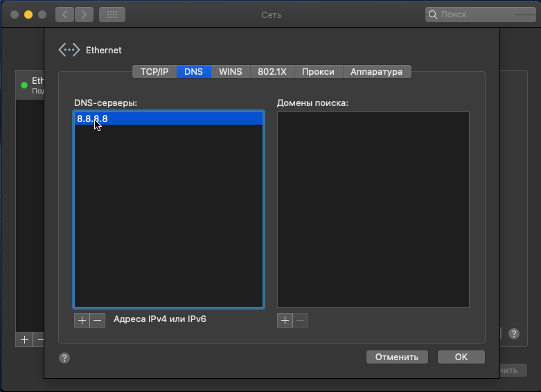Go to the 802.1X tab
Image resolution: width=541 pixels, height=392 pixels.
pyautogui.click(x=272, y=72)
